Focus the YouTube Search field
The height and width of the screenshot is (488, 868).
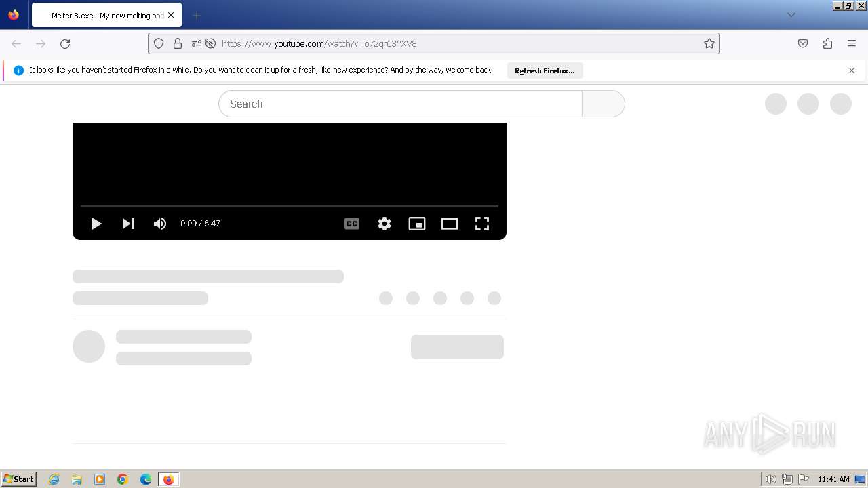click(400, 104)
